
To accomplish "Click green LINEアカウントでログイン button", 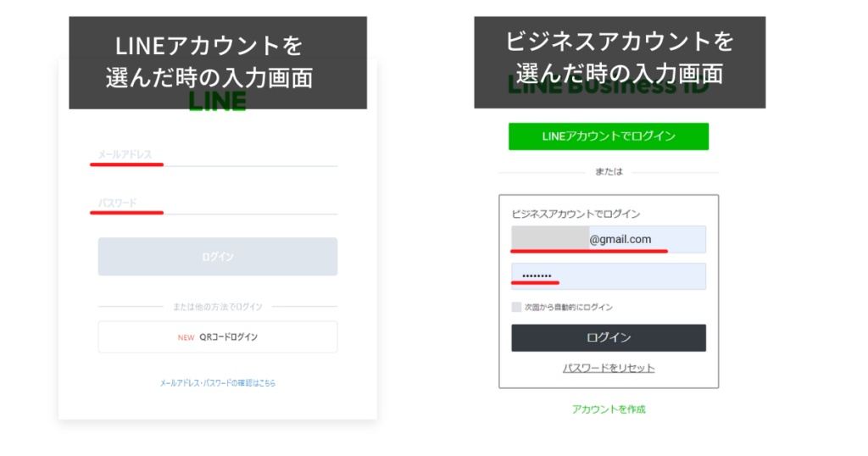I will pos(609,136).
